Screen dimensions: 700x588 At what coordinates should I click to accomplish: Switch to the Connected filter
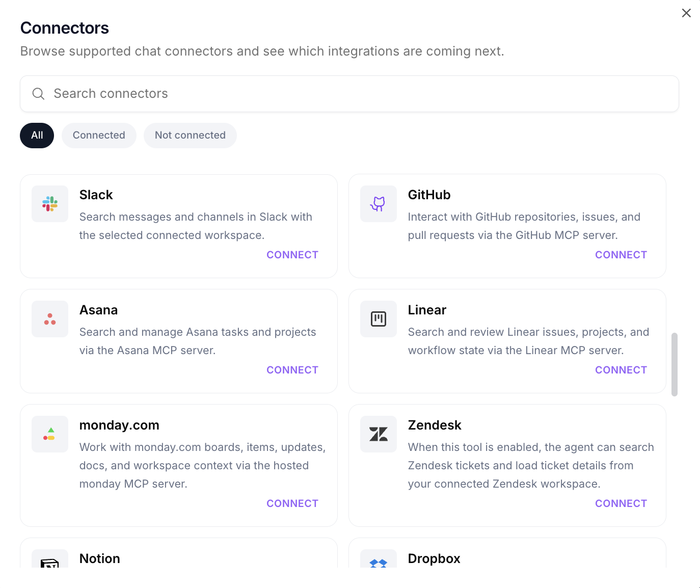(99, 136)
